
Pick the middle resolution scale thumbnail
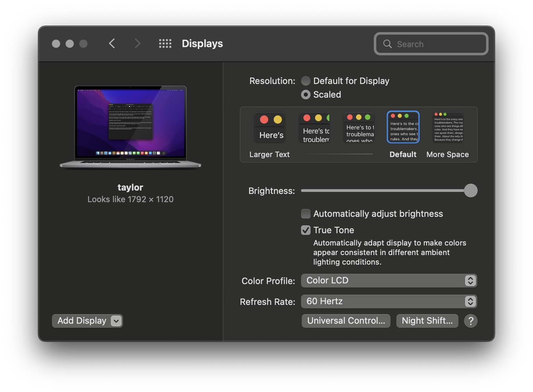359,127
